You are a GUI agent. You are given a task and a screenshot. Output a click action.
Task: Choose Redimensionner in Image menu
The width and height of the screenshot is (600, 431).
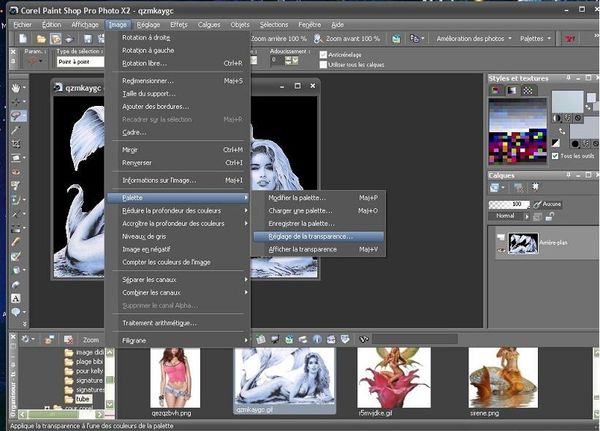tap(179, 81)
